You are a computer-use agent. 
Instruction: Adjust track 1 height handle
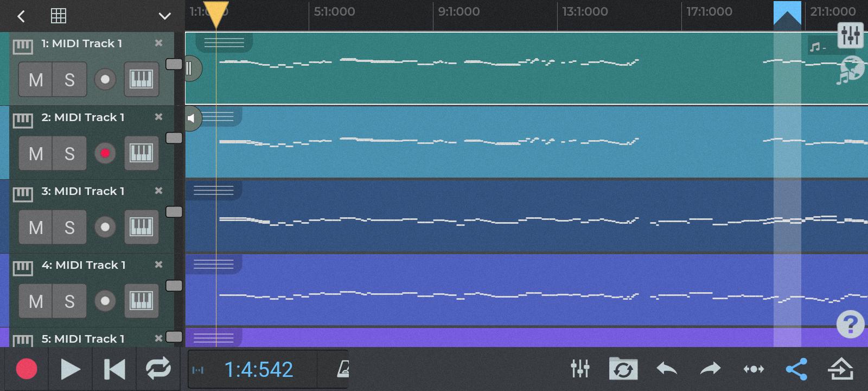(174, 64)
